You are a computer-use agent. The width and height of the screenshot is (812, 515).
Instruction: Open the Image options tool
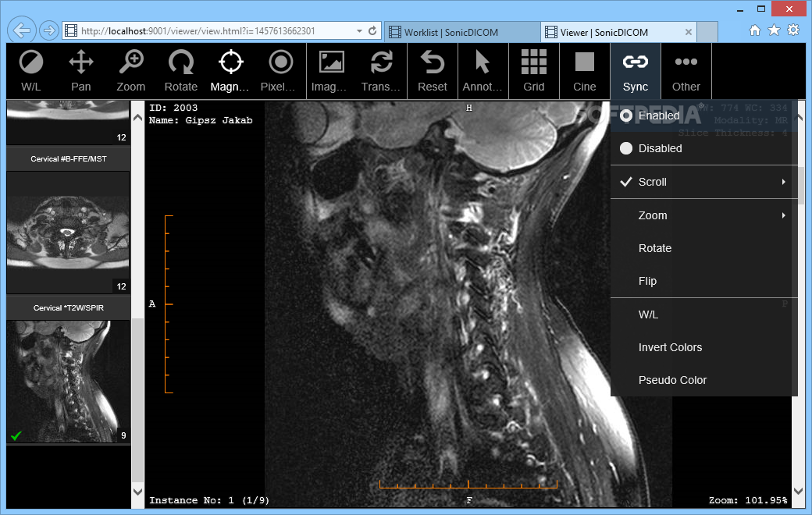tap(331, 71)
